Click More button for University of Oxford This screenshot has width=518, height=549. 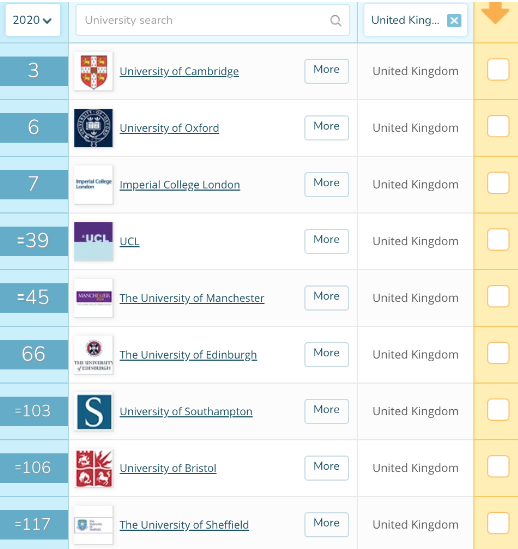[x=326, y=127]
